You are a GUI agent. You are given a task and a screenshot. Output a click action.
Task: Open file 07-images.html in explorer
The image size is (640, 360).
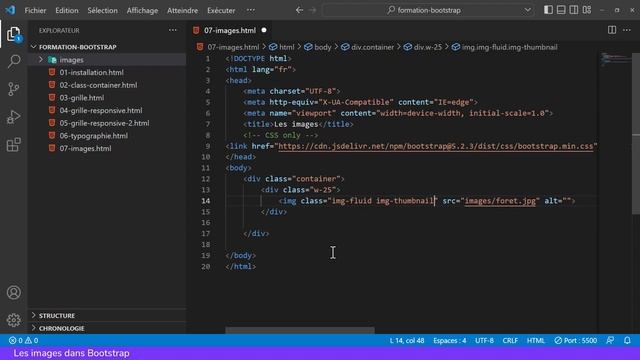coord(85,148)
